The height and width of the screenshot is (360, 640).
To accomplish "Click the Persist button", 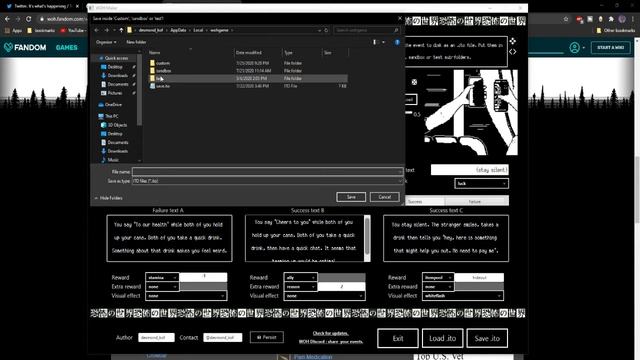I will (x=267, y=337).
